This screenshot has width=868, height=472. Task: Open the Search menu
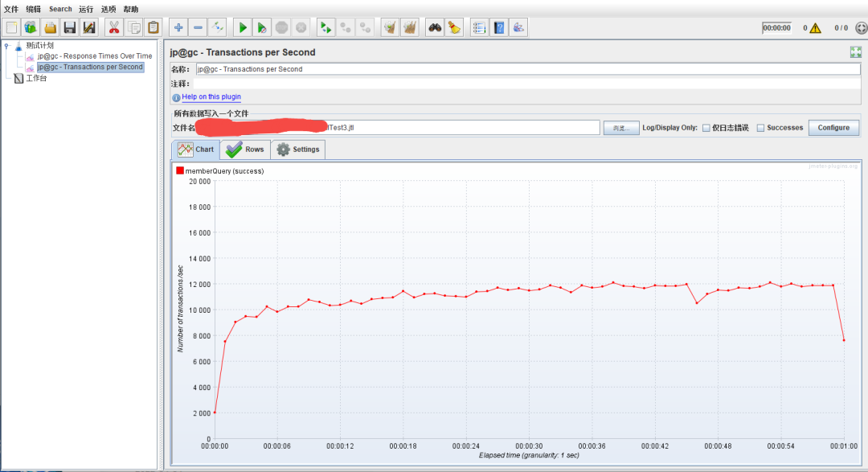(60, 9)
